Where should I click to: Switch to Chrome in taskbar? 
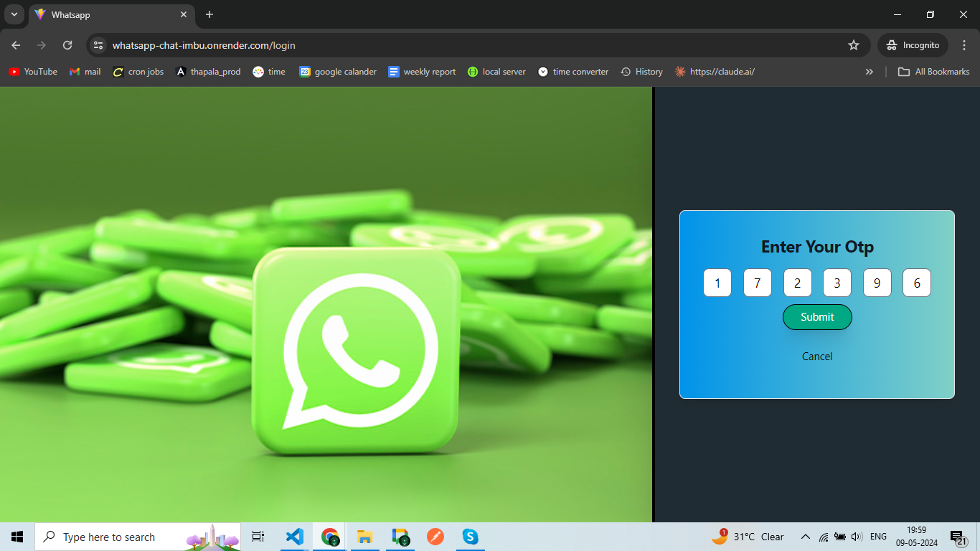(330, 537)
